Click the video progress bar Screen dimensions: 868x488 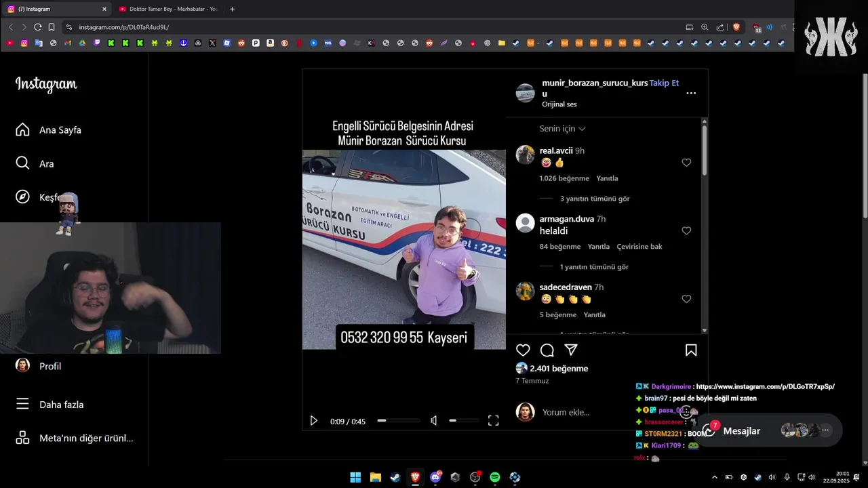[x=399, y=421]
